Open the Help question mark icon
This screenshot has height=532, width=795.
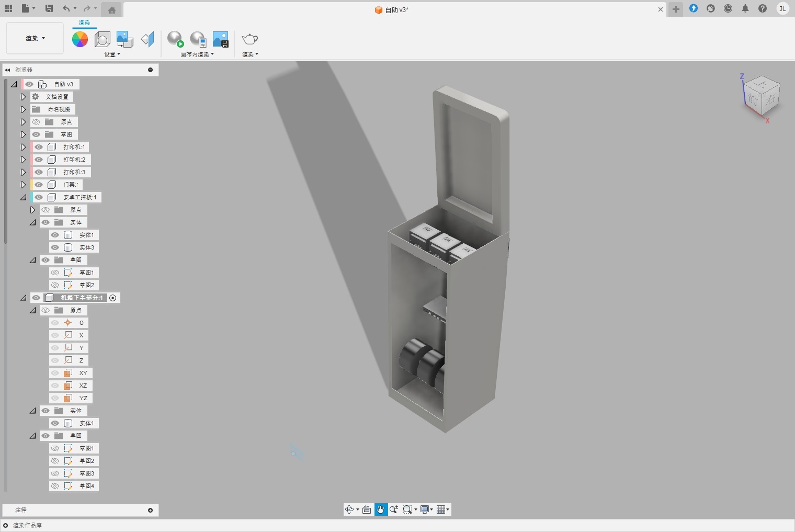click(763, 8)
